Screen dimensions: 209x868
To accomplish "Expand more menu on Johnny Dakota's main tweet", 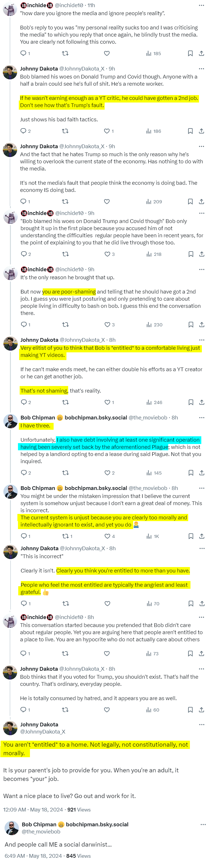I will click(202, 724).
